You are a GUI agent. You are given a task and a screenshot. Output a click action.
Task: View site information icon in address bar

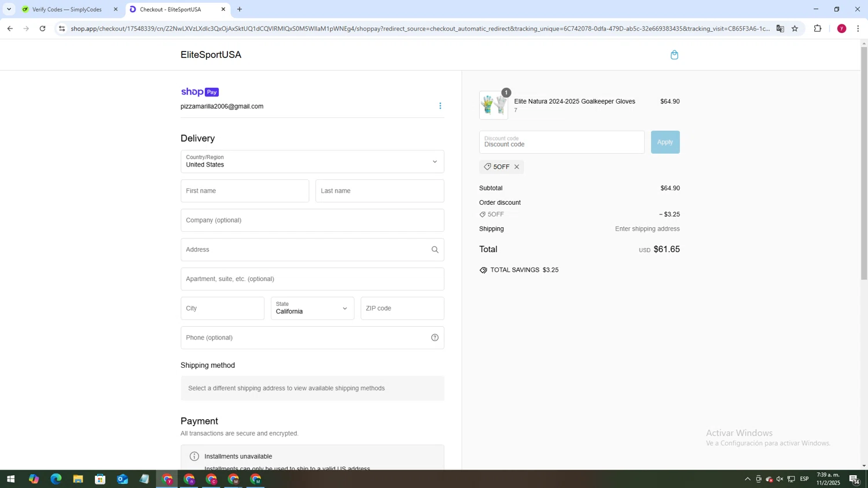pyautogui.click(x=62, y=28)
